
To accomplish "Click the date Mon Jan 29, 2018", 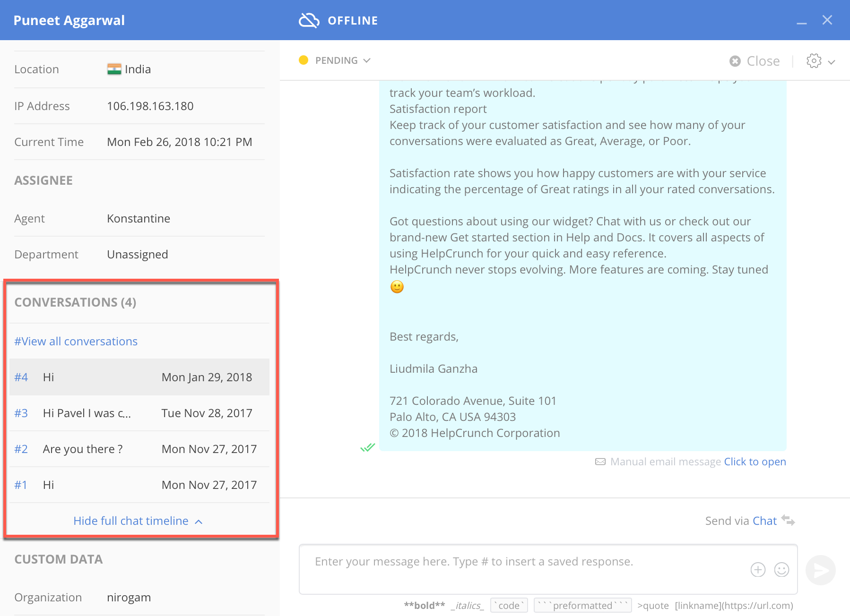I will point(207,377).
